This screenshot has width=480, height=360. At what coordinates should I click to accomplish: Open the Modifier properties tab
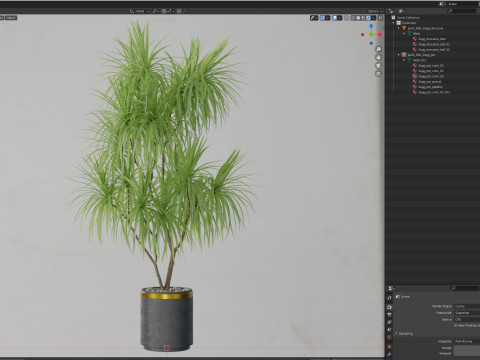(x=389, y=354)
